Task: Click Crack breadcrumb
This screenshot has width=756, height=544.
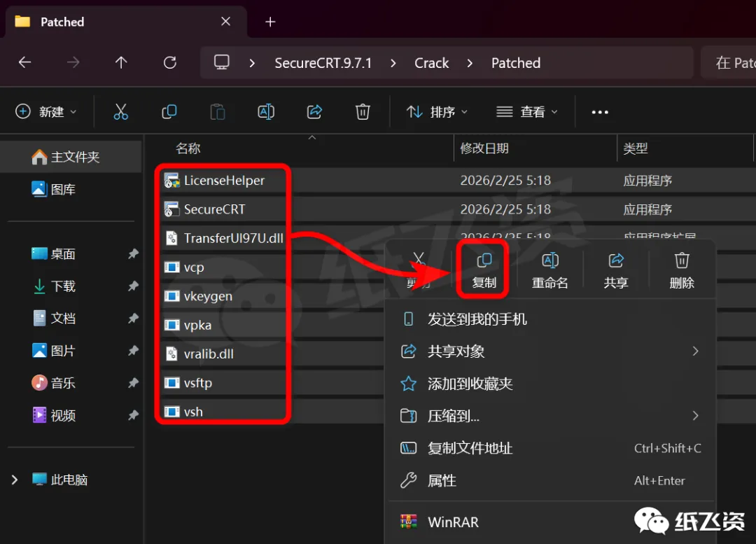Action: tap(431, 63)
